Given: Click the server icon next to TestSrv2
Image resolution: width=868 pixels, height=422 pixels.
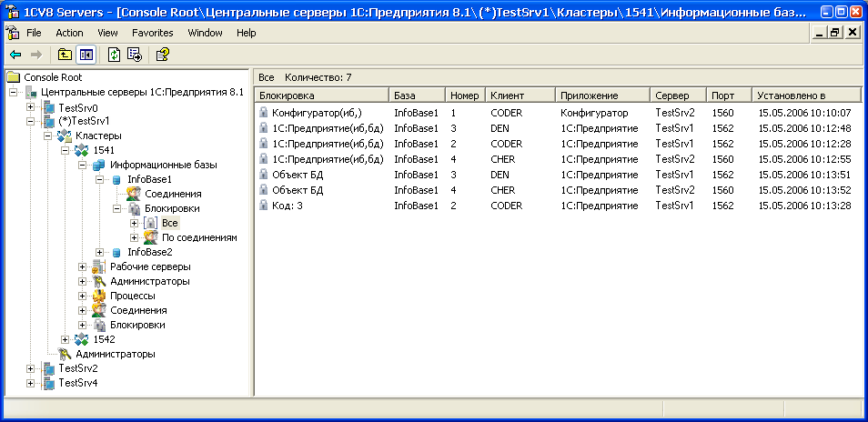Looking at the screenshot, I should (49, 368).
